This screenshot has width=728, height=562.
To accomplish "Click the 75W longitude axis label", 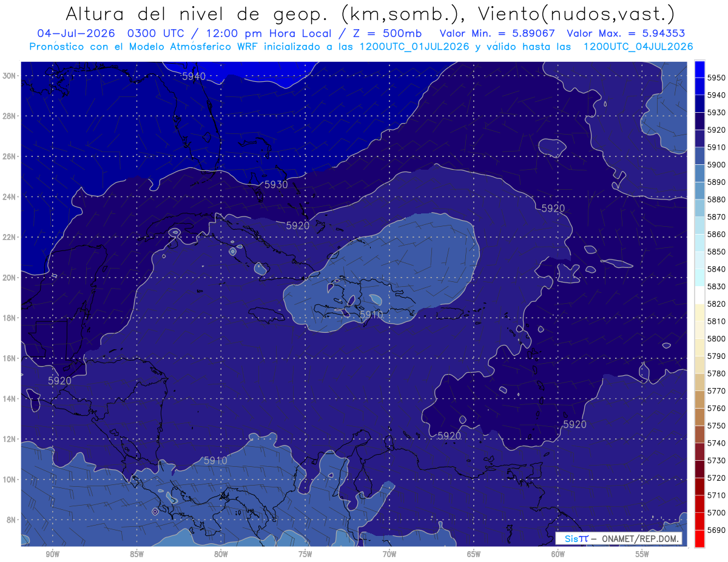I will pyautogui.click(x=305, y=554).
